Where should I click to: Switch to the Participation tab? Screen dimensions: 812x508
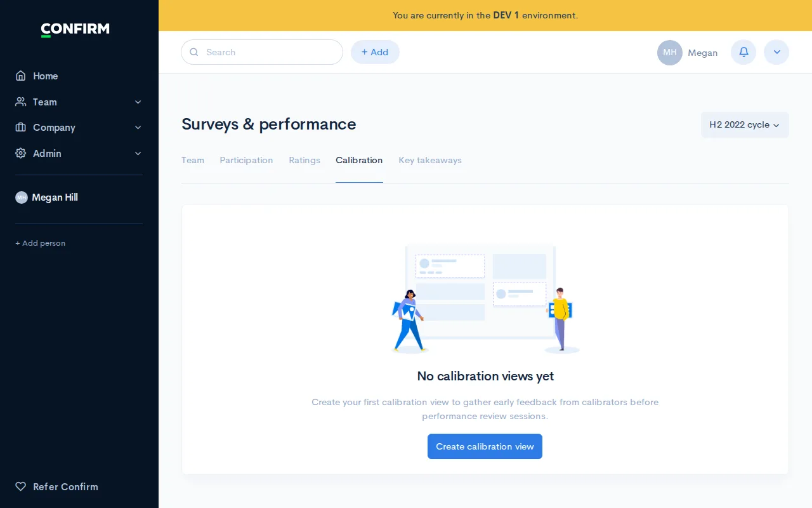(246, 160)
